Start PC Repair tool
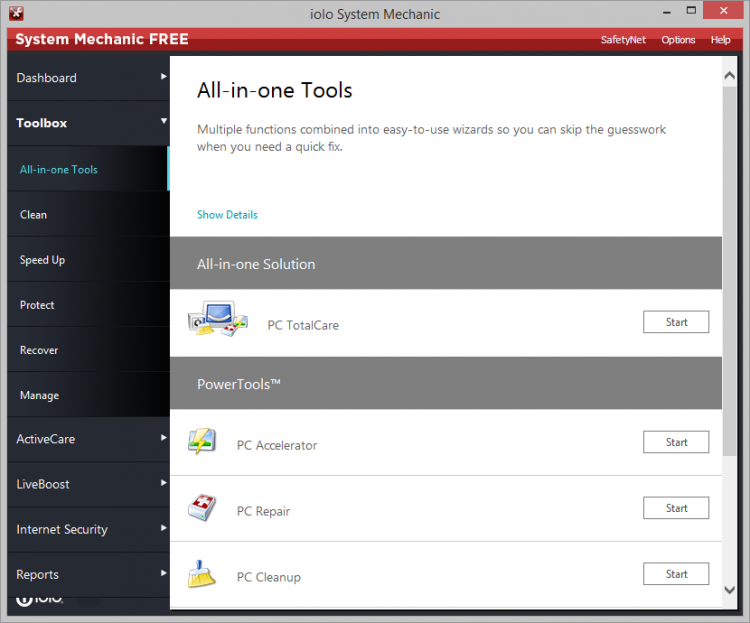The image size is (750, 623). click(x=676, y=508)
